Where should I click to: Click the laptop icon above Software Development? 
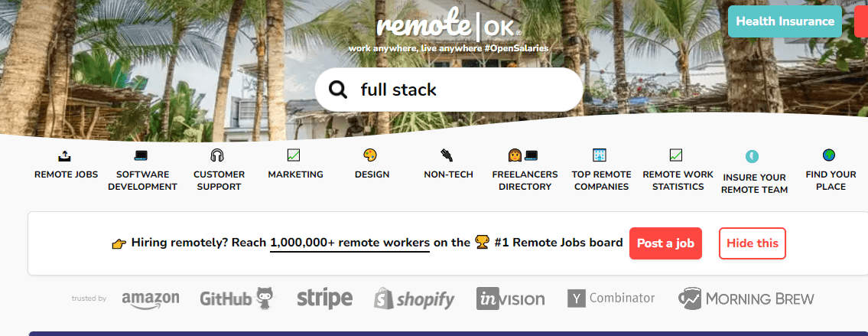tap(141, 155)
